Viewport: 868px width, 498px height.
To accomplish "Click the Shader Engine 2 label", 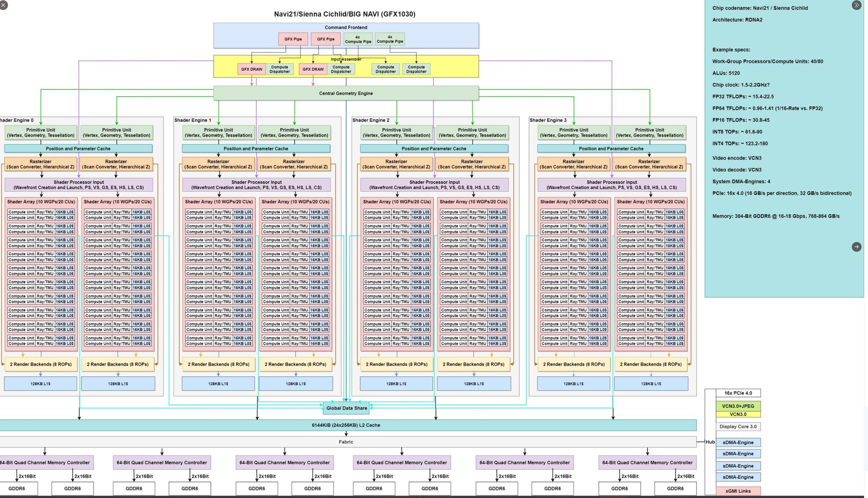I will 371,120.
